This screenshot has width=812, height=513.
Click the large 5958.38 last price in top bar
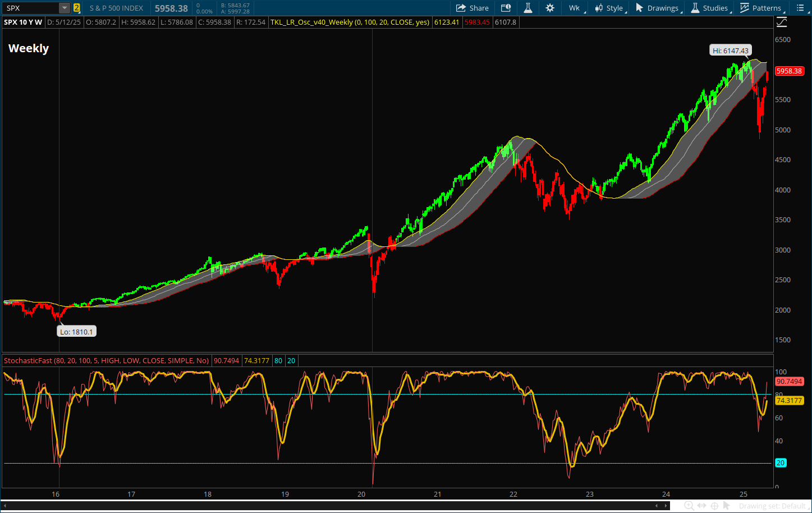[171, 8]
